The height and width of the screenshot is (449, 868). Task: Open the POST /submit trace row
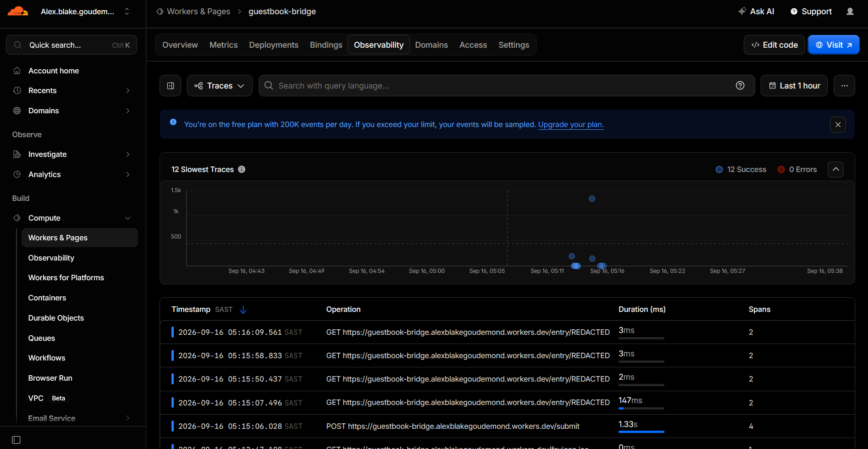[x=507, y=426]
